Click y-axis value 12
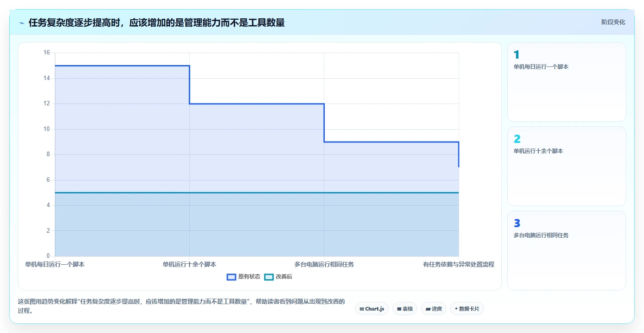The height and width of the screenshot is (333, 644). click(47, 104)
